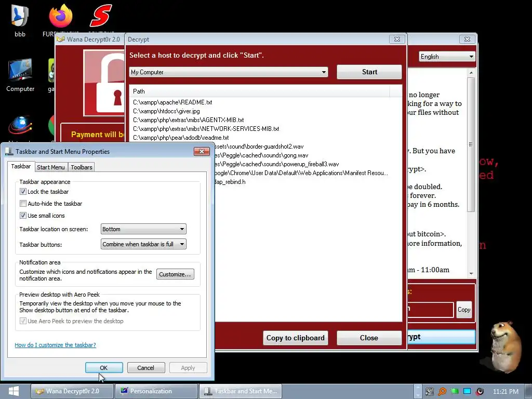Click OK in the Taskbar Properties dialog

104,368
